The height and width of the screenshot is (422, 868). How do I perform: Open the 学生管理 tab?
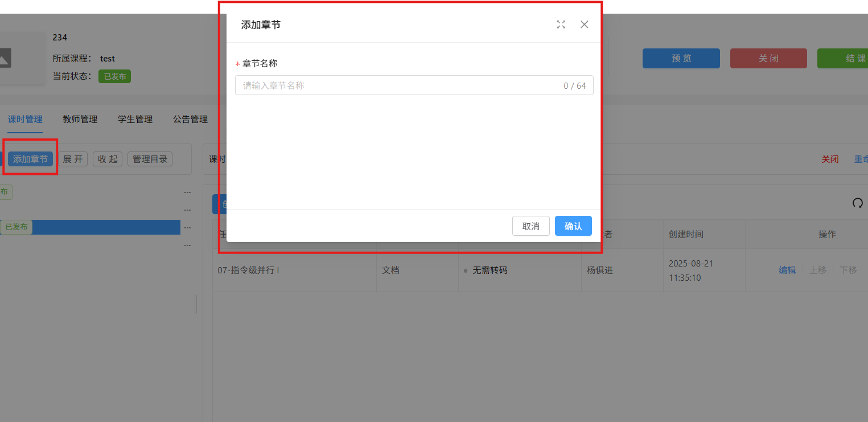[135, 119]
